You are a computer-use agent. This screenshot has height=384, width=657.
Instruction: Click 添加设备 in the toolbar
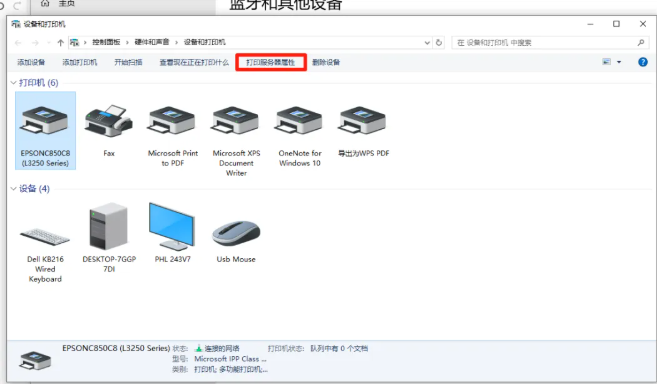click(x=31, y=62)
